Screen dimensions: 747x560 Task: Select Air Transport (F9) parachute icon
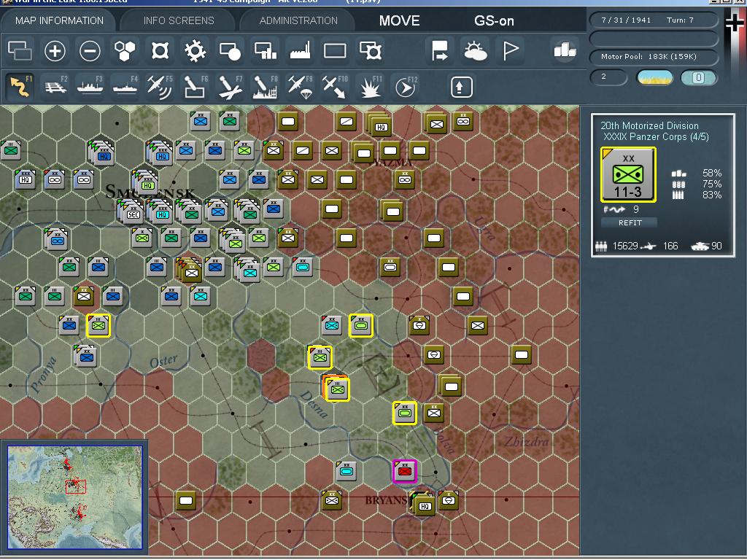click(300, 87)
